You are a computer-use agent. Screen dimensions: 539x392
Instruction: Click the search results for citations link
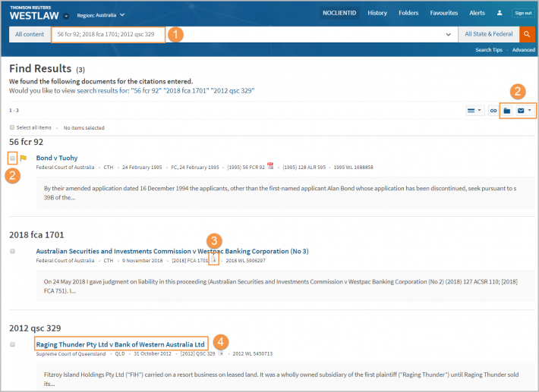(x=165, y=91)
